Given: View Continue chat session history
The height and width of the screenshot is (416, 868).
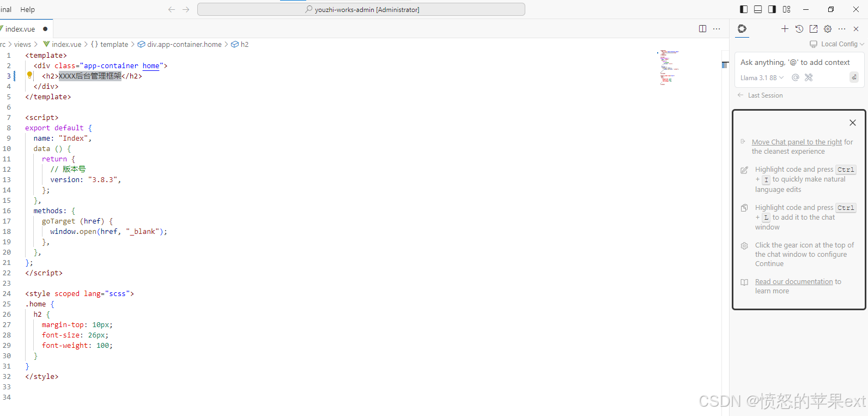Looking at the screenshot, I should pyautogui.click(x=799, y=29).
